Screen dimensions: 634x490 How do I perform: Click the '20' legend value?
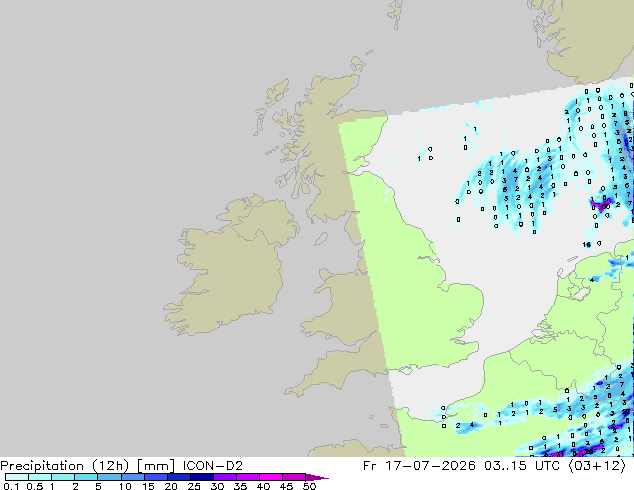click(x=171, y=486)
